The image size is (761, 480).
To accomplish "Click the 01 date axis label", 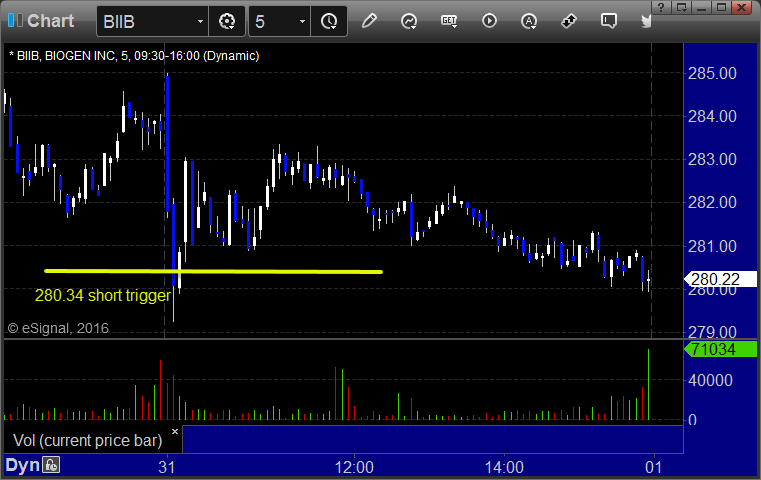I will (653, 467).
